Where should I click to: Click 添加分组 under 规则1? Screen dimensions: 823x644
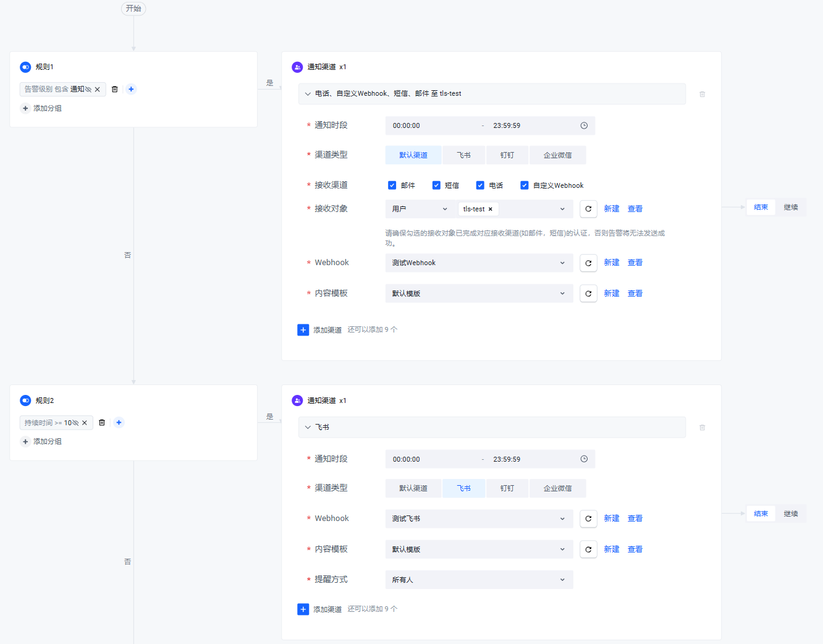coord(42,108)
